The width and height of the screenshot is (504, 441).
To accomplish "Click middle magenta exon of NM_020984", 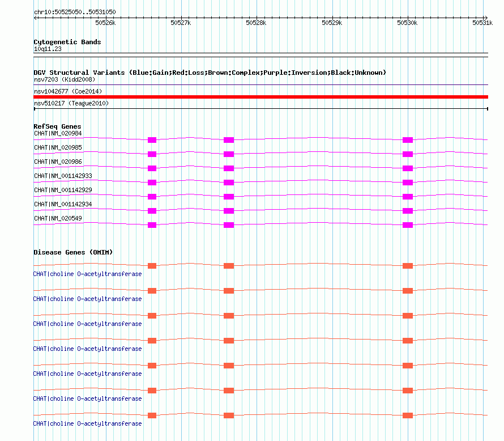I will 229,140.
